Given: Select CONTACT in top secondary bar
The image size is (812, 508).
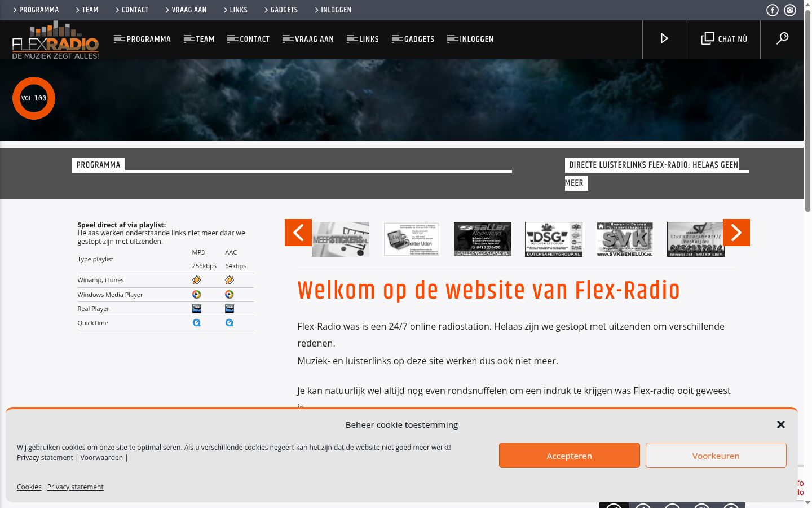Looking at the screenshot, I should click(x=132, y=10).
